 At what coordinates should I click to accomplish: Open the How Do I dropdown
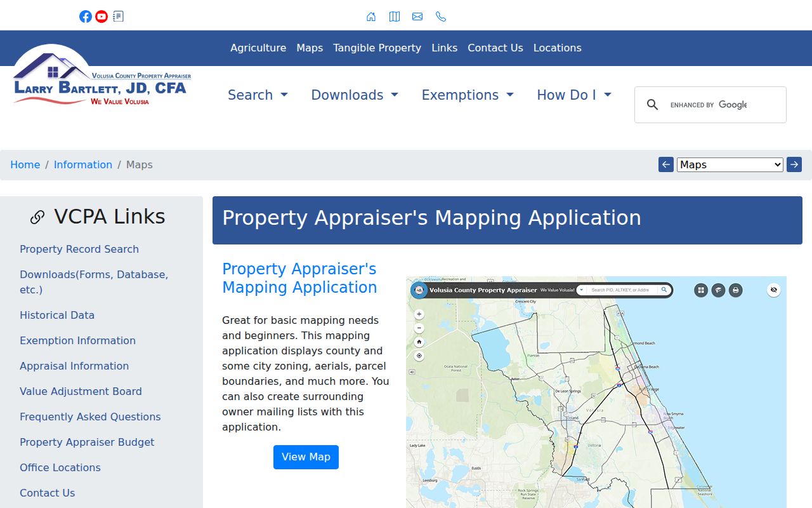pos(574,95)
